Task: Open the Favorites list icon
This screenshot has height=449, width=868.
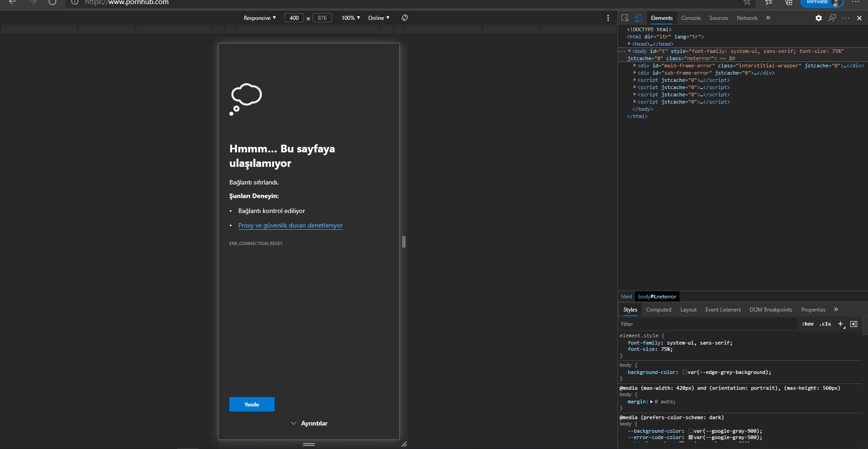Action: [x=769, y=2]
